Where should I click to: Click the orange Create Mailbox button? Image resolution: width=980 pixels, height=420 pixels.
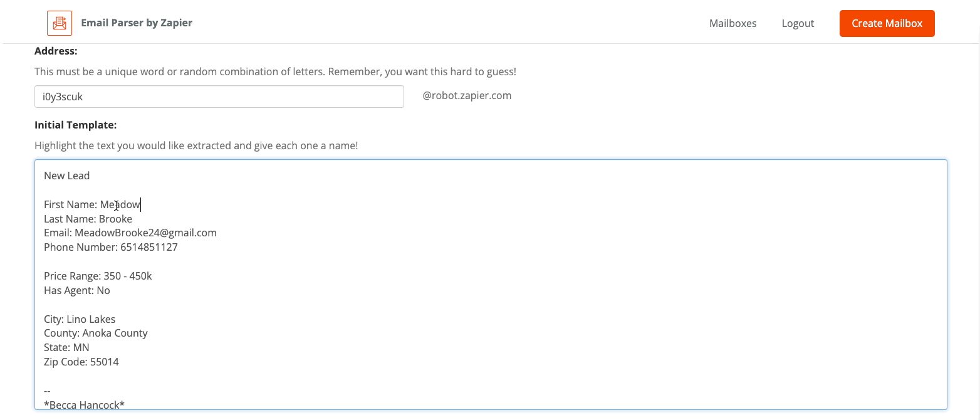click(887, 23)
